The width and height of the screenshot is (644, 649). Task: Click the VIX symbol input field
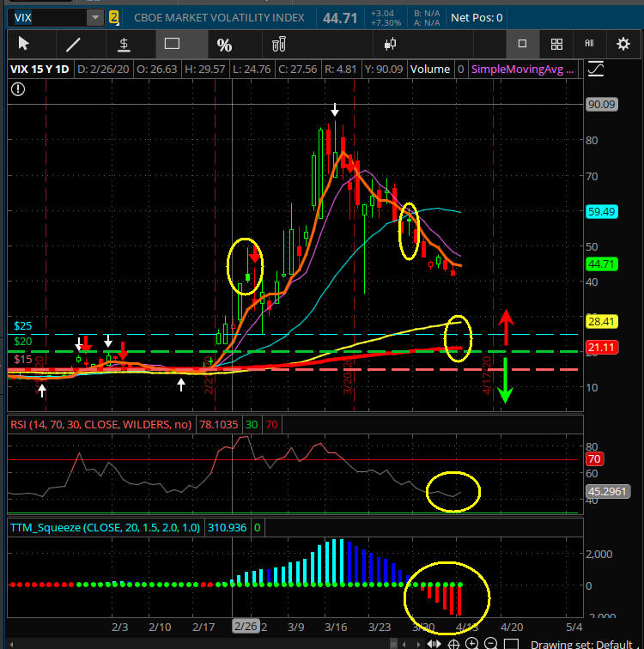tap(43, 17)
